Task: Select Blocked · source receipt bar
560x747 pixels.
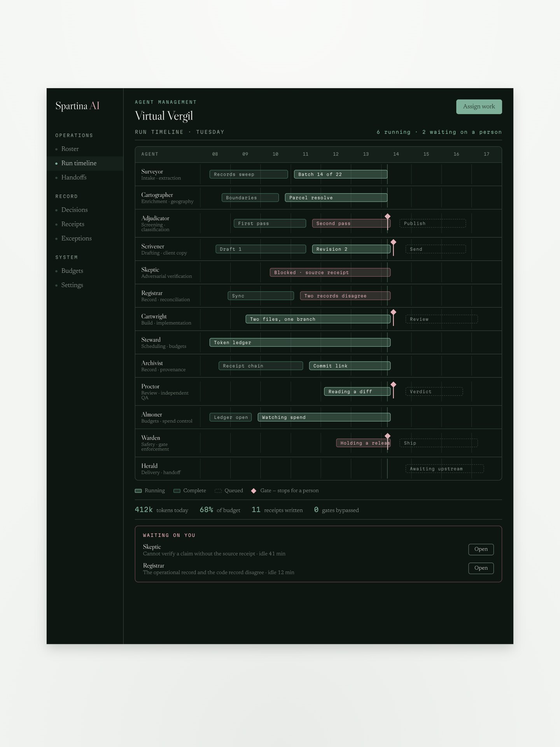Action: 330,272
